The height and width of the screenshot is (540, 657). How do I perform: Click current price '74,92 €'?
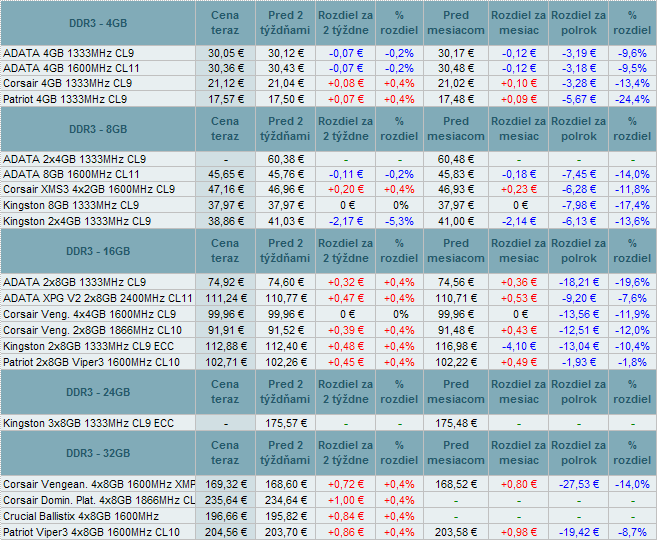[x=226, y=282]
